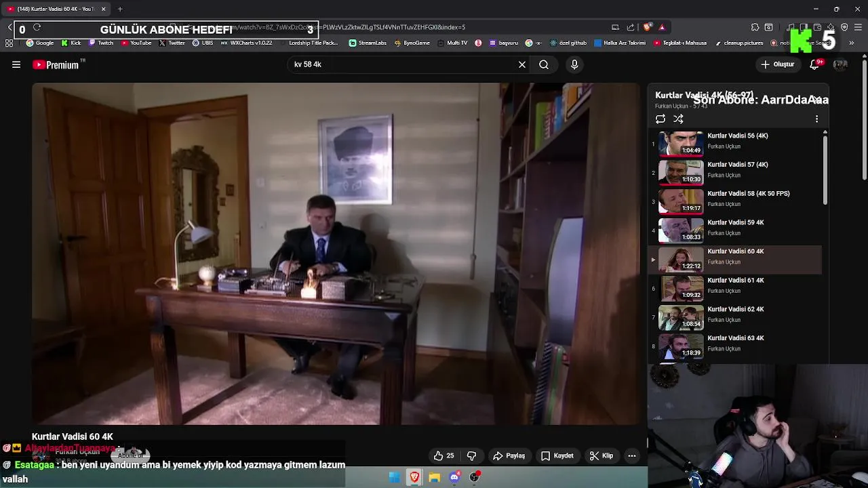The image size is (868, 488).
Task: Play Kurtlar Vadisi 61 4K from playlist
Action: tap(735, 288)
